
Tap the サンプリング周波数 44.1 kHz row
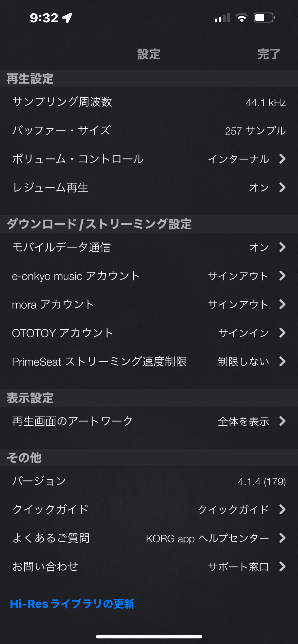click(149, 102)
